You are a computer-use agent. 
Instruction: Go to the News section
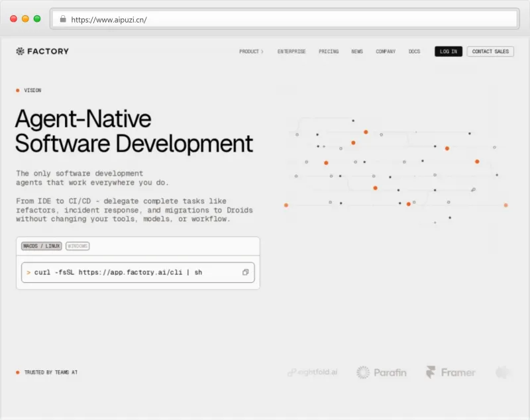(357, 51)
